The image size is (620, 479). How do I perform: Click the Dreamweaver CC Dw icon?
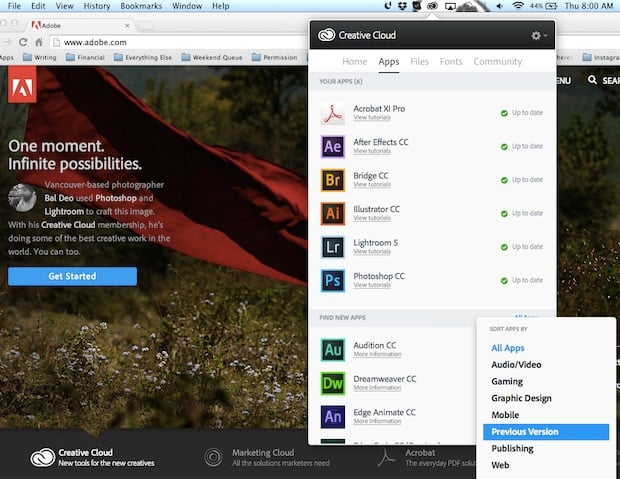click(333, 383)
